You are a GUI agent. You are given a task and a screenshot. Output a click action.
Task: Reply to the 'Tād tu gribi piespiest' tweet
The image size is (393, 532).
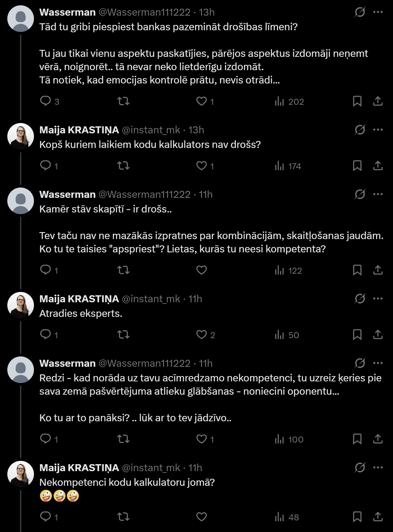pyautogui.click(x=45, y=101)
